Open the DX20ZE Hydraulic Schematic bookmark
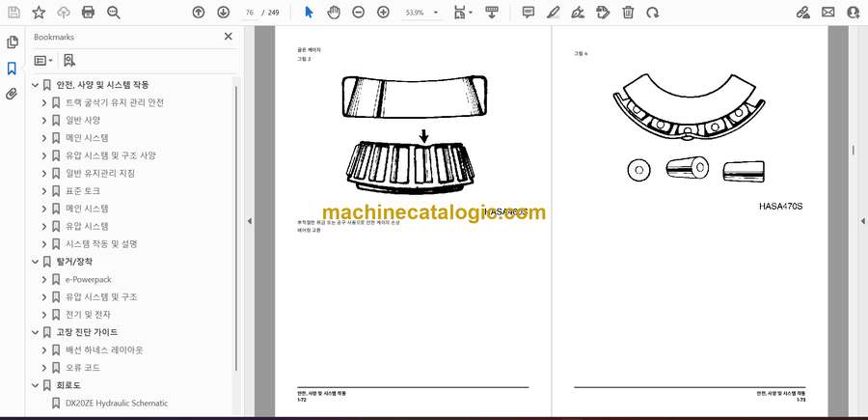This screenshot has height=420, width=868. tap(116, 403)
